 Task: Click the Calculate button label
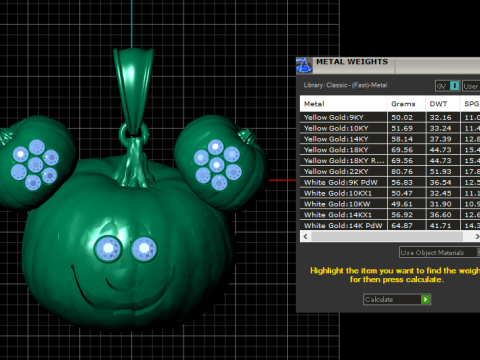point(379,299)
